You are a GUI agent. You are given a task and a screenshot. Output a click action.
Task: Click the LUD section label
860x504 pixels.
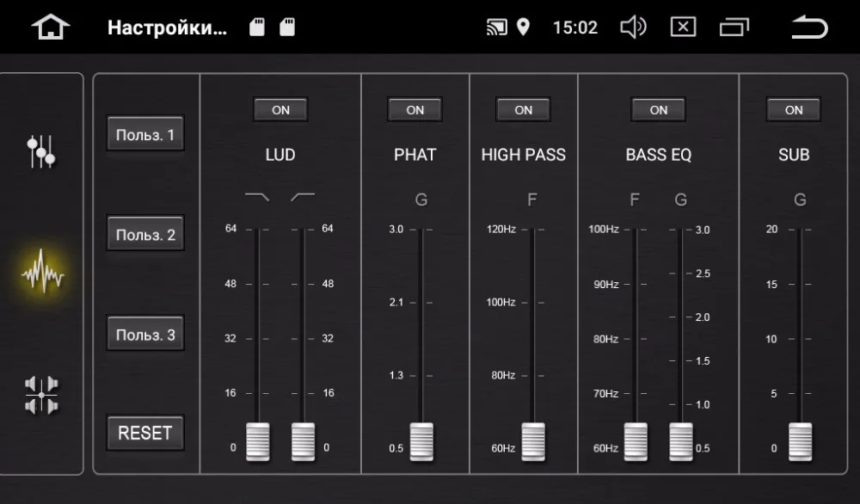(280, 155)
